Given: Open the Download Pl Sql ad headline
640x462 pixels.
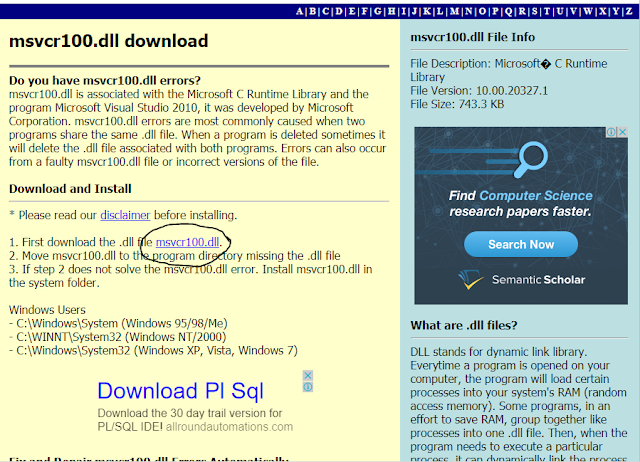Looking at the screenshot, I should (x=180, y=391).
